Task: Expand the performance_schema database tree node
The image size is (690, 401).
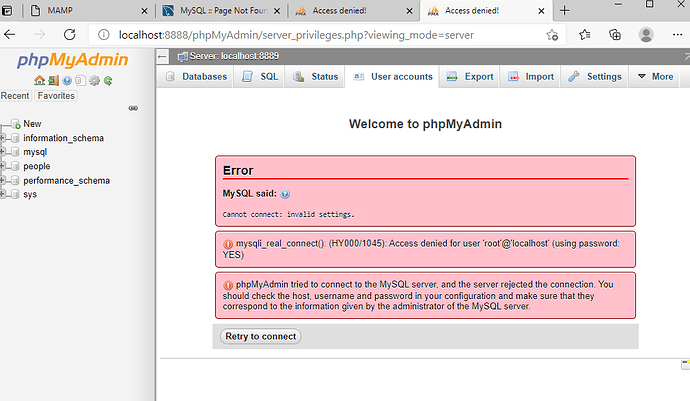Action: click(3, 180)
